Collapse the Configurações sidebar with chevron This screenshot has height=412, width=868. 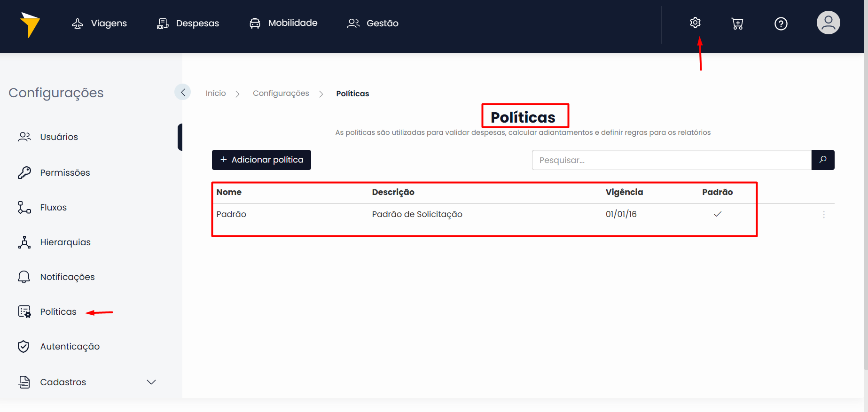183,92
